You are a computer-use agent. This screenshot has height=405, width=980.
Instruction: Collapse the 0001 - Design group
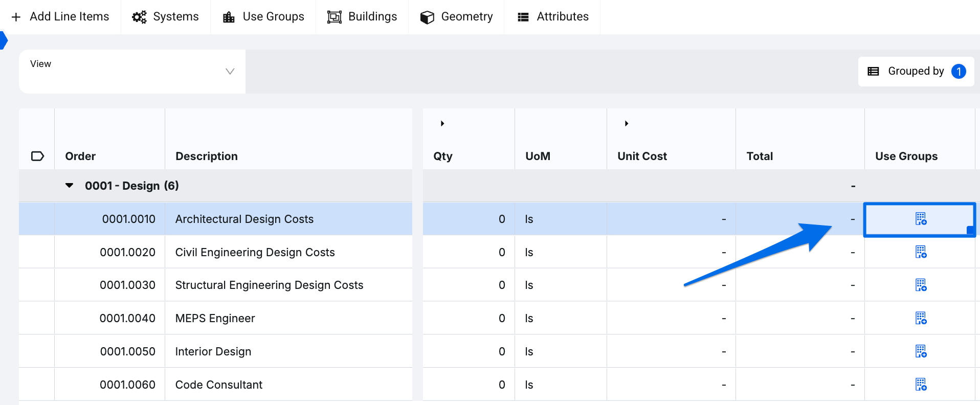(x=70, y=186)
